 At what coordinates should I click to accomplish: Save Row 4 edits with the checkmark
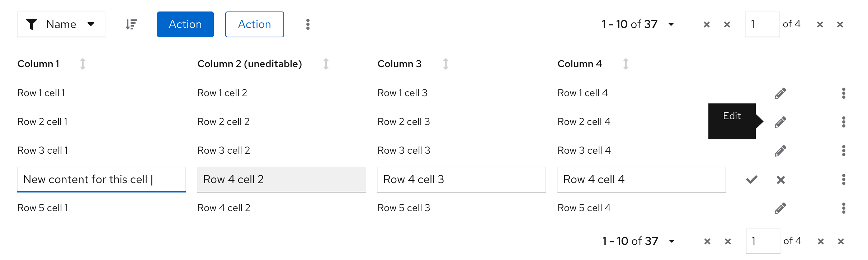[752, 180]
